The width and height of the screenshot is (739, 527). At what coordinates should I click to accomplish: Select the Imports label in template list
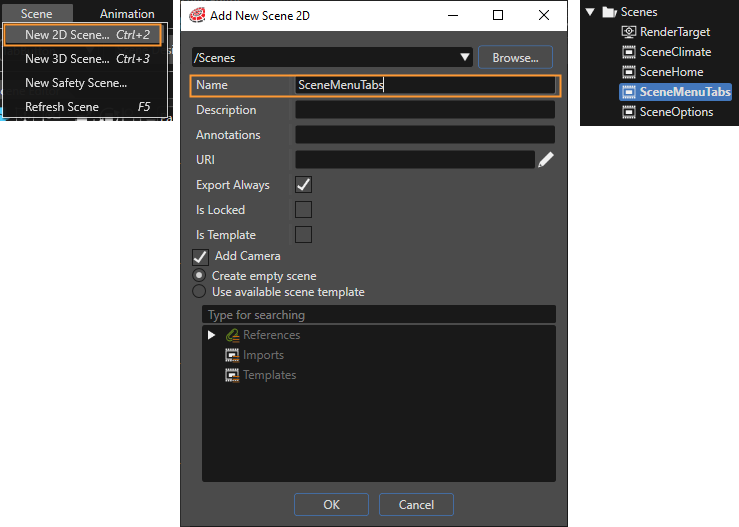263,355
